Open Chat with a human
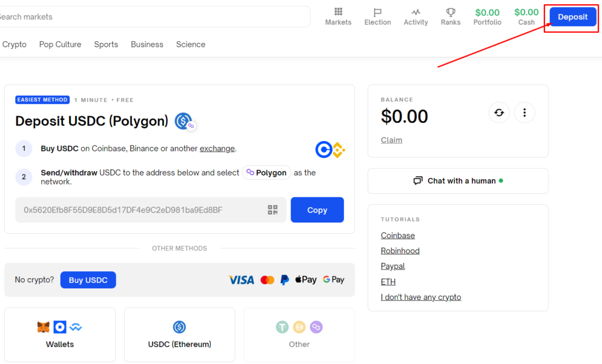Viewport: 602px width, 364px height. click(458, 181)
